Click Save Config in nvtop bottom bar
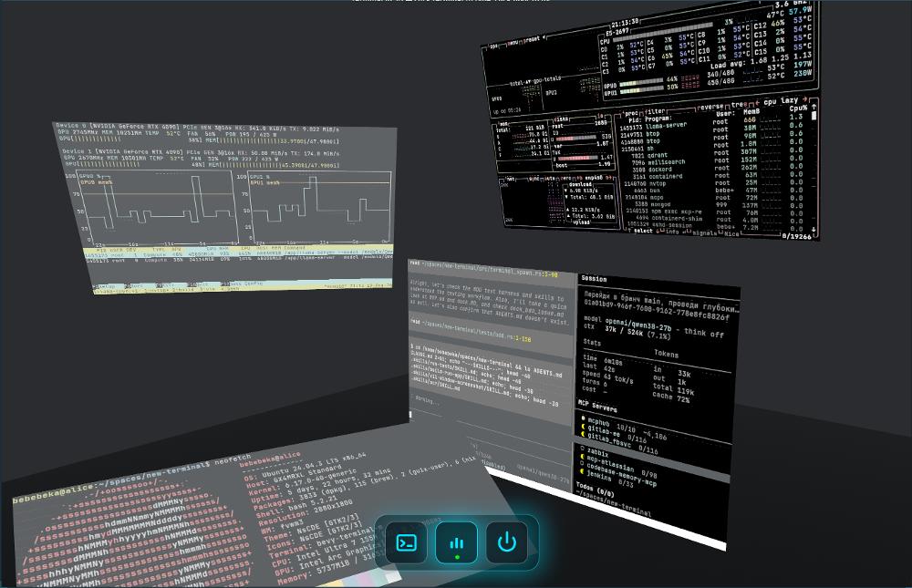The image size is (912, 588). (245, 284)
